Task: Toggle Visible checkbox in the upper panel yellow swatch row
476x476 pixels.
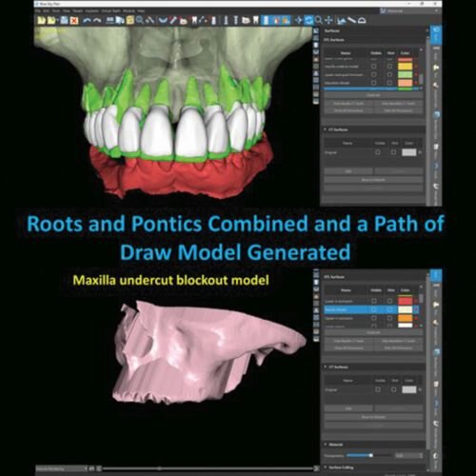Action: pos(374,67)
